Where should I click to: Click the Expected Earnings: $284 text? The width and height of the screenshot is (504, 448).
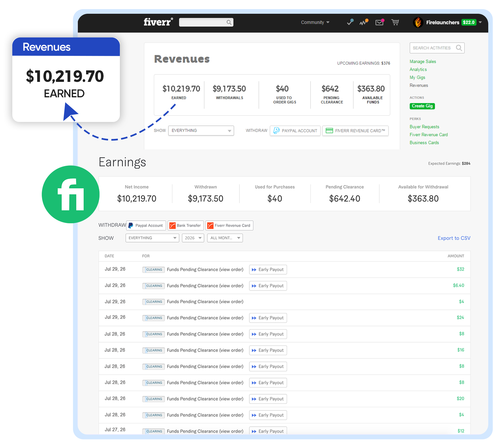(449, 164)
